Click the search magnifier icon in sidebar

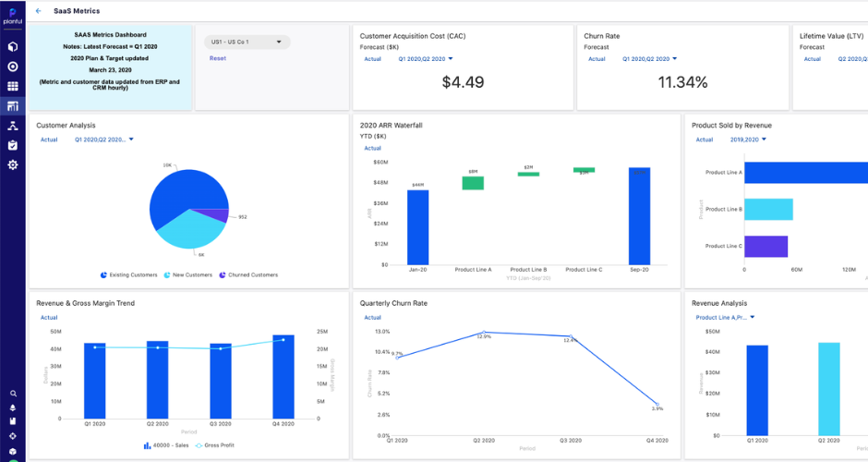13,394
